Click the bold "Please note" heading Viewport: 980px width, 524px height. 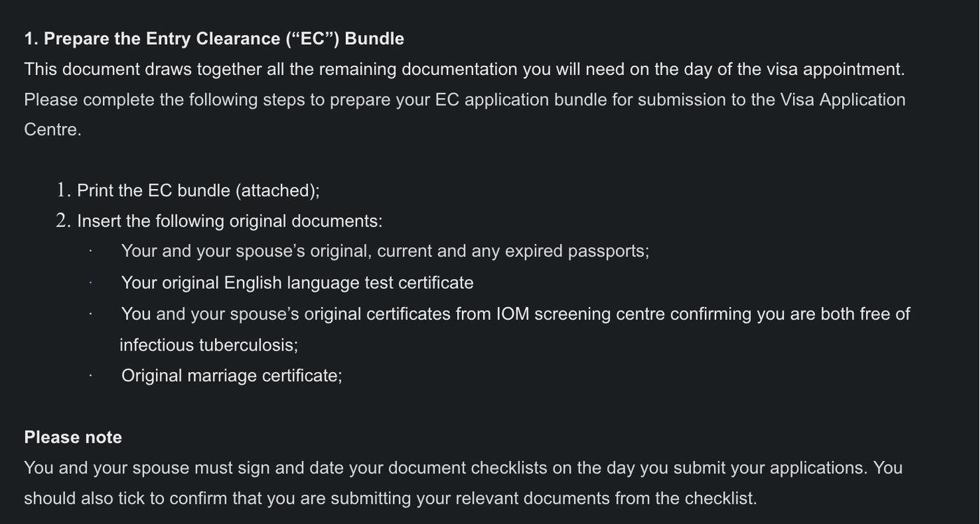coord(73,437)
